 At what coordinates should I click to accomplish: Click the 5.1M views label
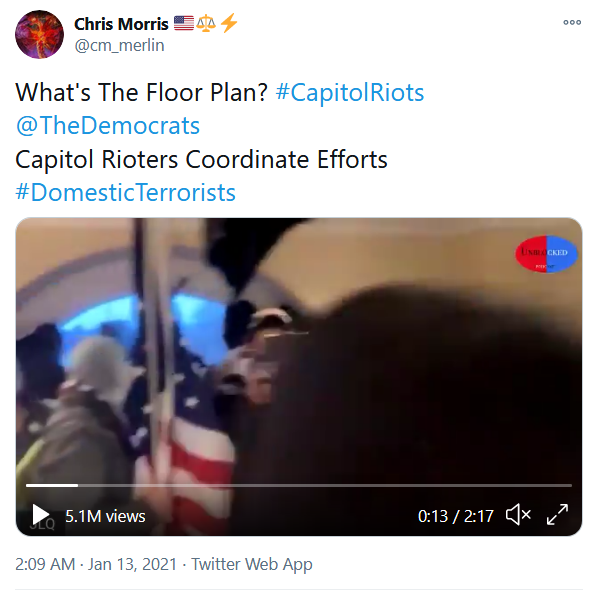pos(105,516)
